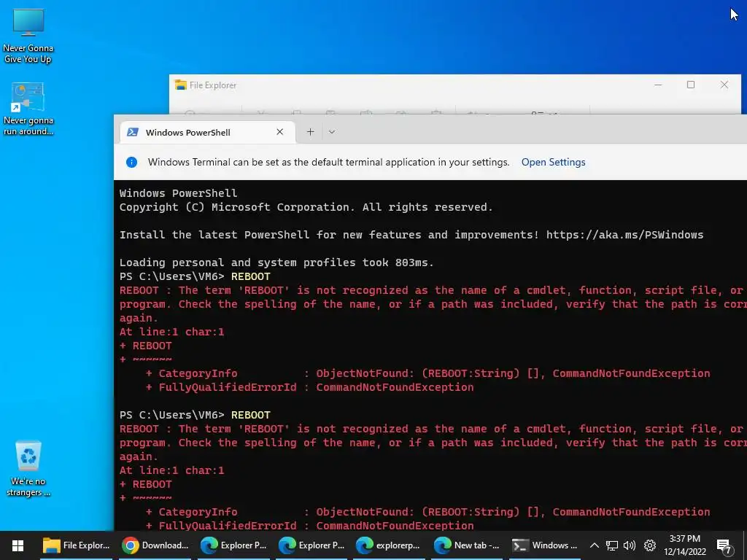The width and height of the screenshot is (747, 560).
Task: Click the File Explorer window title
Action: [213, 85]
